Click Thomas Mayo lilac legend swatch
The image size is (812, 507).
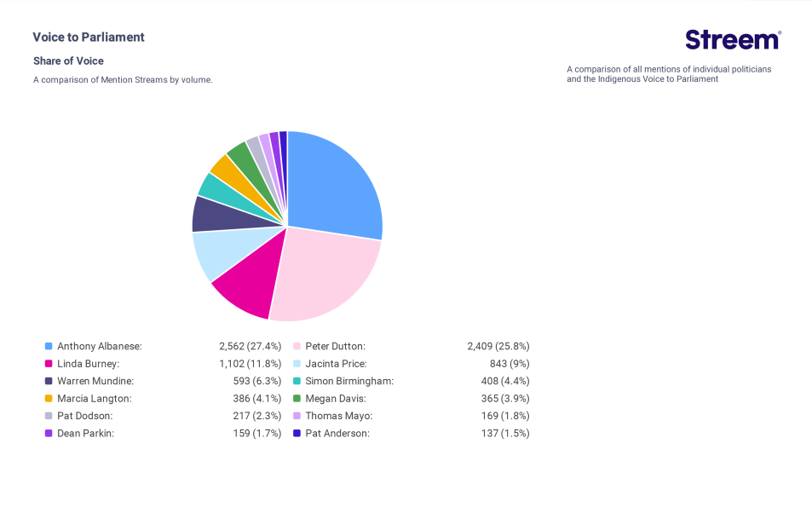(297, 416)
